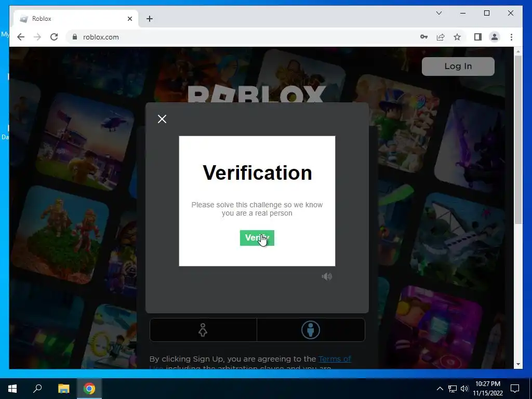The height and width of the screenshot is (399, 532).
Task: Share this page using the share icon
Action: [441, 37]
